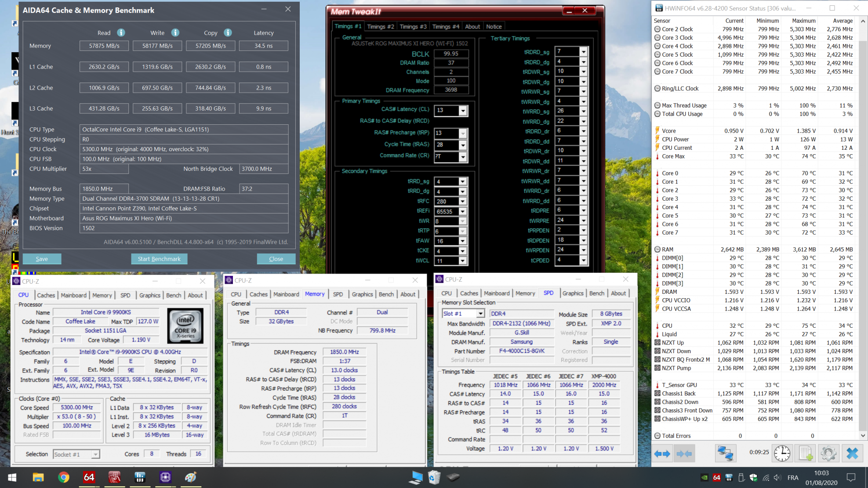
Task: Open Mainboard tab in middle CPU-Z
Action: [x=286, y=294]
